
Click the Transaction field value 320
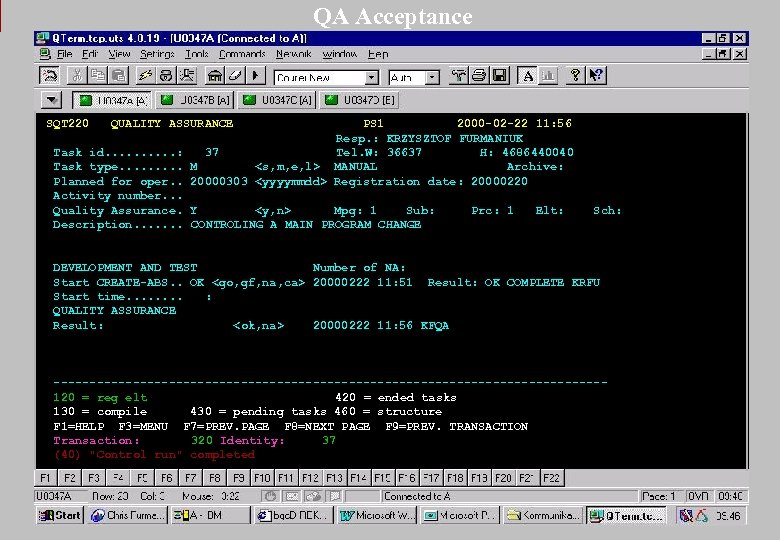201,441
